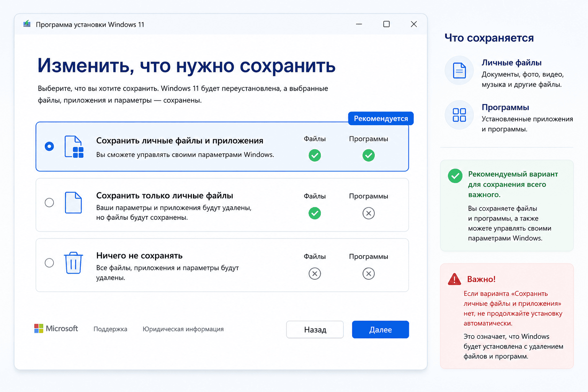
Task: Click the 'Что сохраняется' sidebar heading
Action: click(489, 38)
